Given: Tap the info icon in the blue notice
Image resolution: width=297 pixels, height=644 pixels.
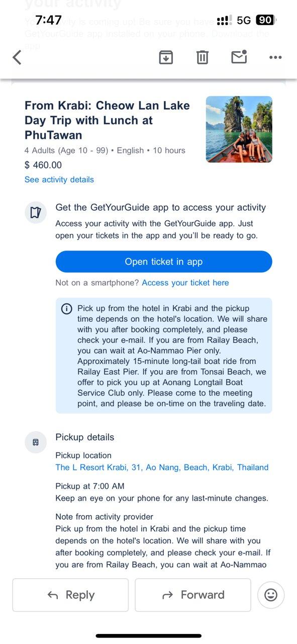Looking at the screenshot, I should click(66, 309).
